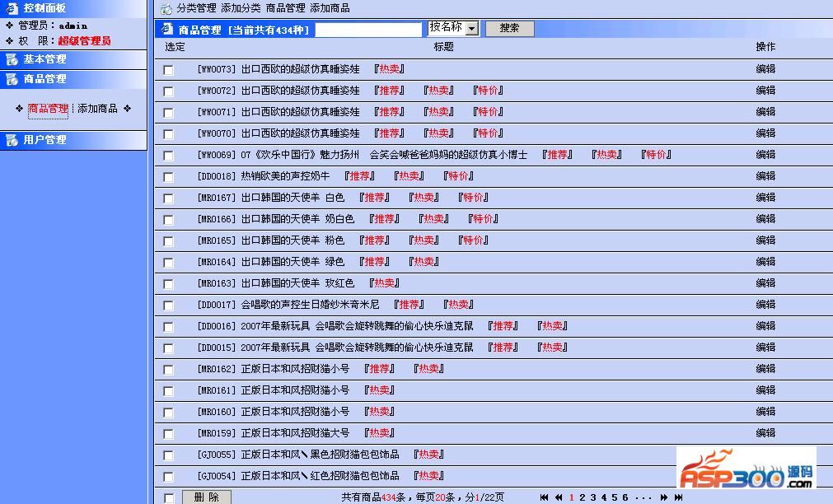
Task: Select checkbox for WW0069 欢乐中国行 item
Action: [x=168, y=156]
